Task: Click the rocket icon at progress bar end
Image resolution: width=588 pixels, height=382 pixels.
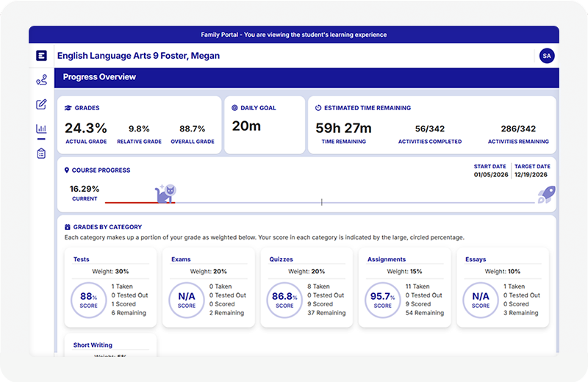Action: [x=546, y=195]
